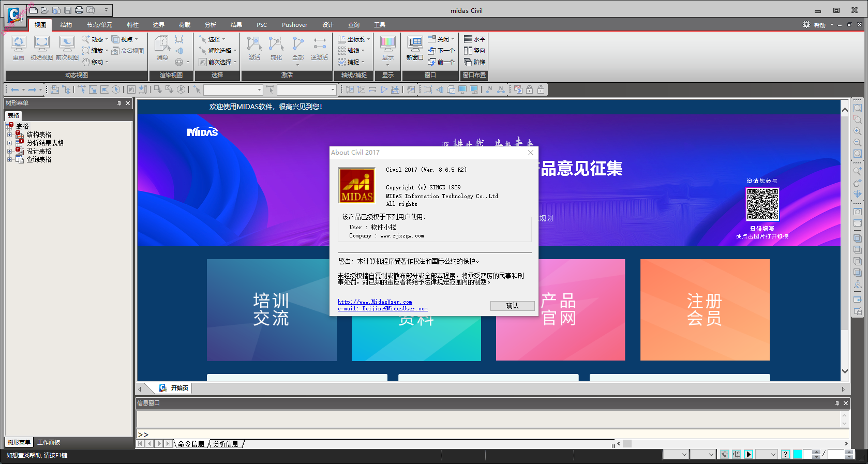Viewport: 868px width, 464px height.
Task: Switch to 前一个 previous window
Action: (x=441, y=62)
